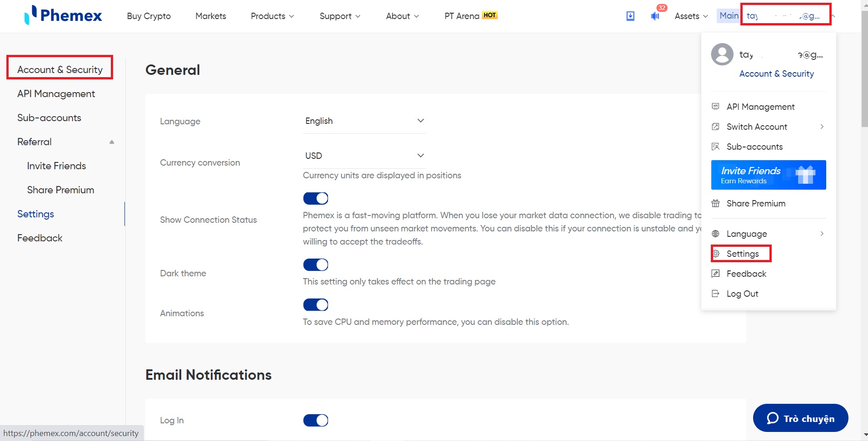868x441 pixels.
Task: Click the HOT badge next to PT Arena
Action: [x=490, y=15]
